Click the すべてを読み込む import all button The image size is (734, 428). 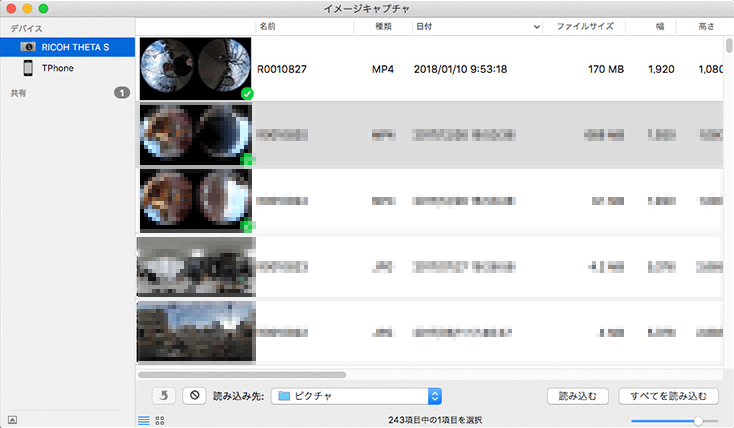668,396
